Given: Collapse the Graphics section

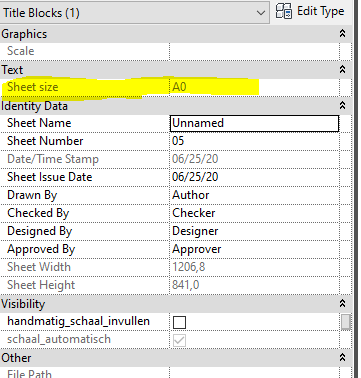Looking at the screenshot, I should click(x=342, y=33).
